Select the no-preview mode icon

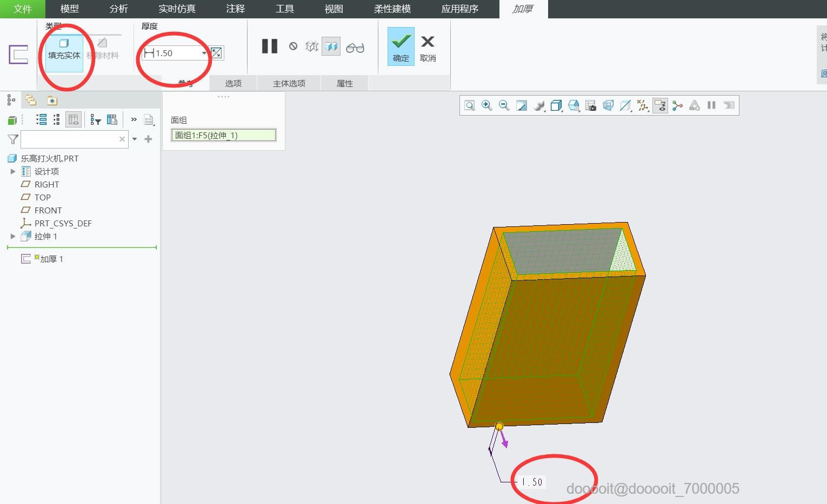[x=293, y=46]
